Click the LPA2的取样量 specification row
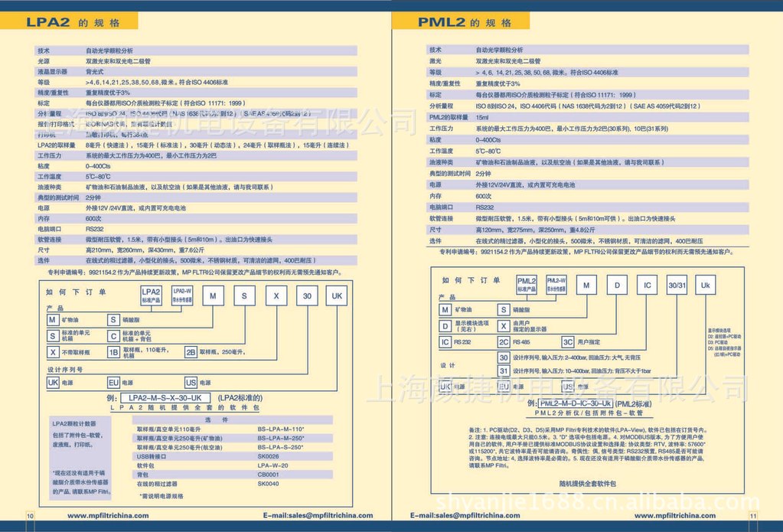The height and width of the screenshot is (532, 783). [x=196, y=145]
